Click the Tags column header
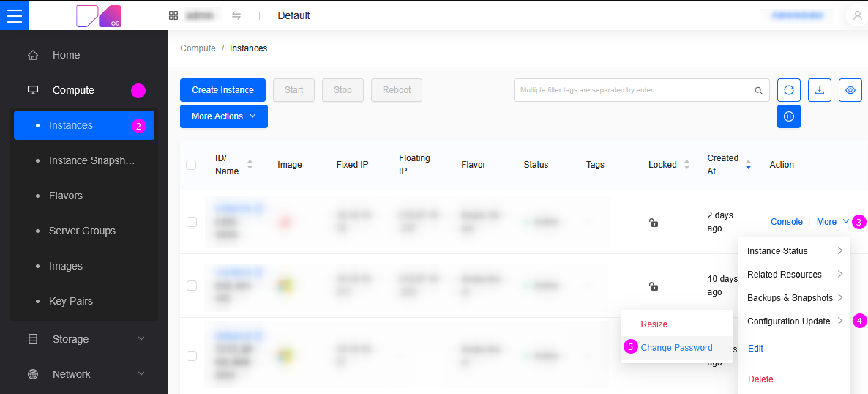868x394 pixels. pyautogui.click(x=595, y=165)
